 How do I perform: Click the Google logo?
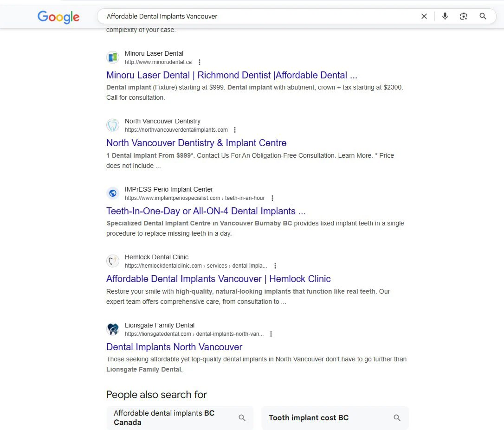click(x=58, y=17)
